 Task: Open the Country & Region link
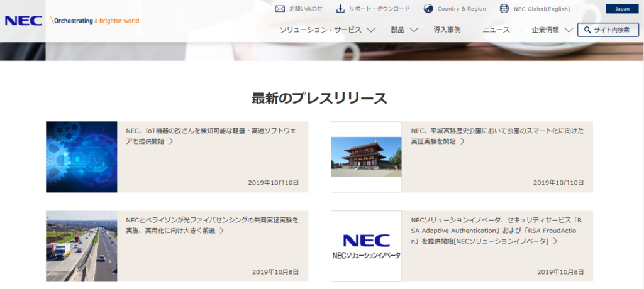pyautogui.click(x=462, y=9)
